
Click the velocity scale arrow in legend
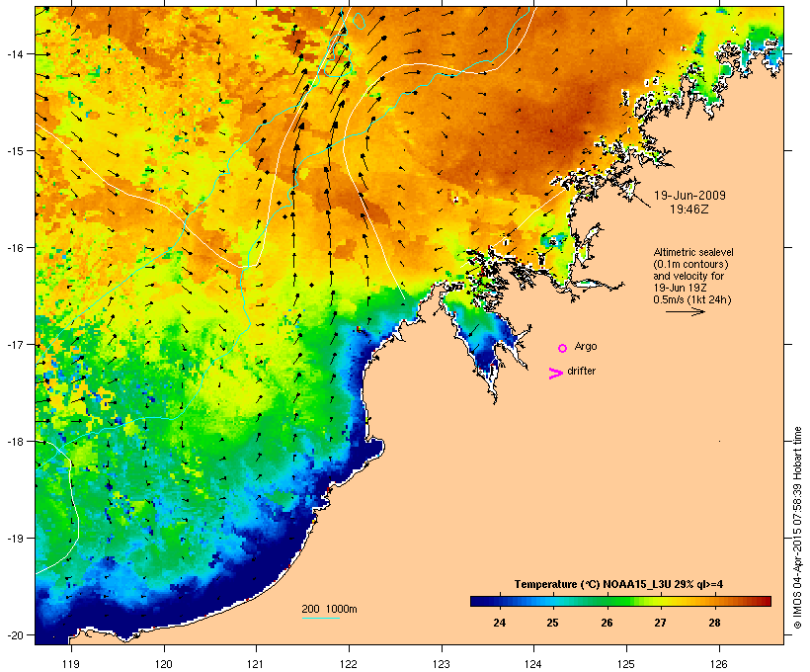click(685, 311)
